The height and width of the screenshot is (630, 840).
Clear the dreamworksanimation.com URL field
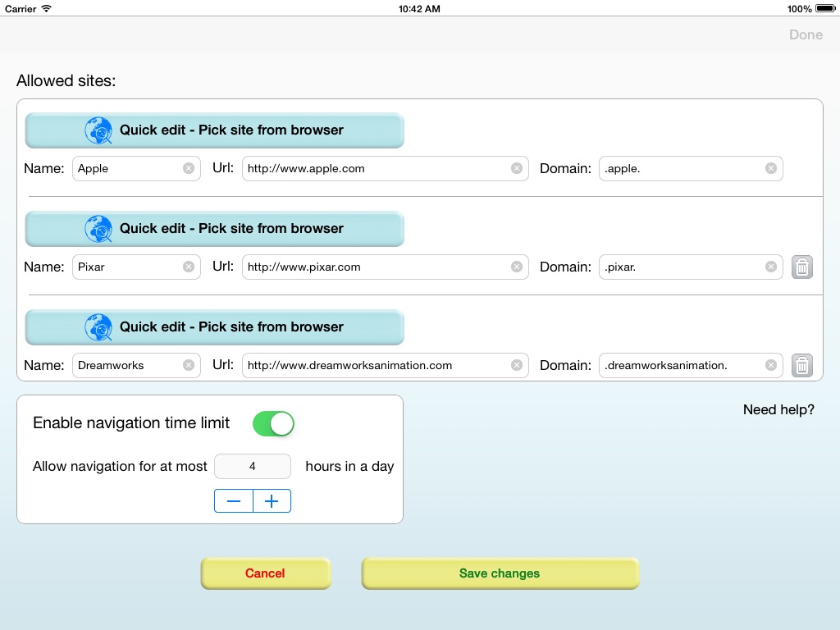517,365
